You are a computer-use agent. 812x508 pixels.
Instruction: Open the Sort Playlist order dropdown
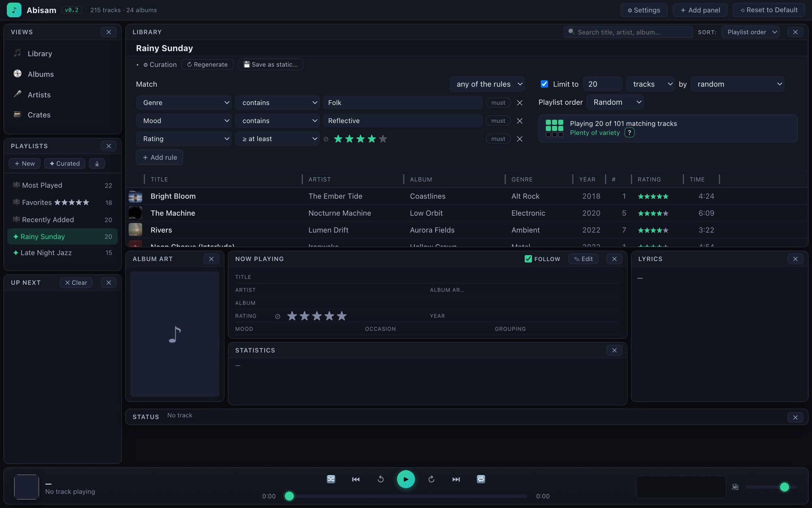(x=750, y=32)
